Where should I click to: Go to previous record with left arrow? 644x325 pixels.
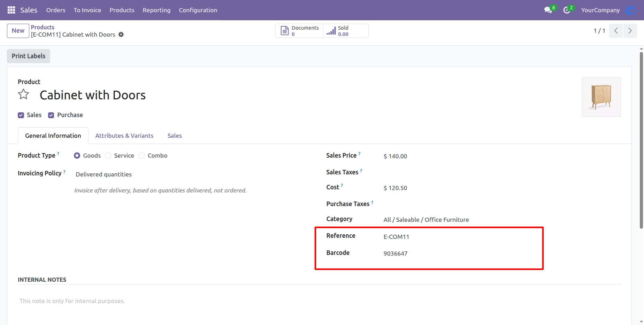tap(616, 31)
